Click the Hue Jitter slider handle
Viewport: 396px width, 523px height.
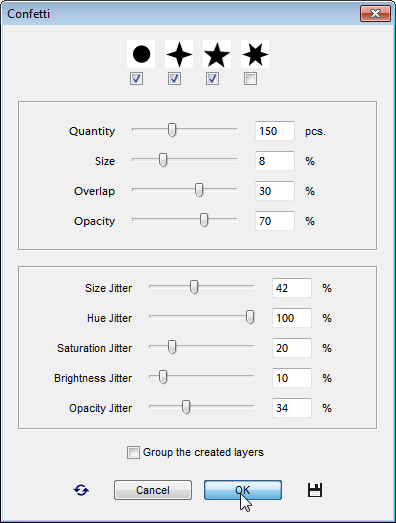pos(250,317)
